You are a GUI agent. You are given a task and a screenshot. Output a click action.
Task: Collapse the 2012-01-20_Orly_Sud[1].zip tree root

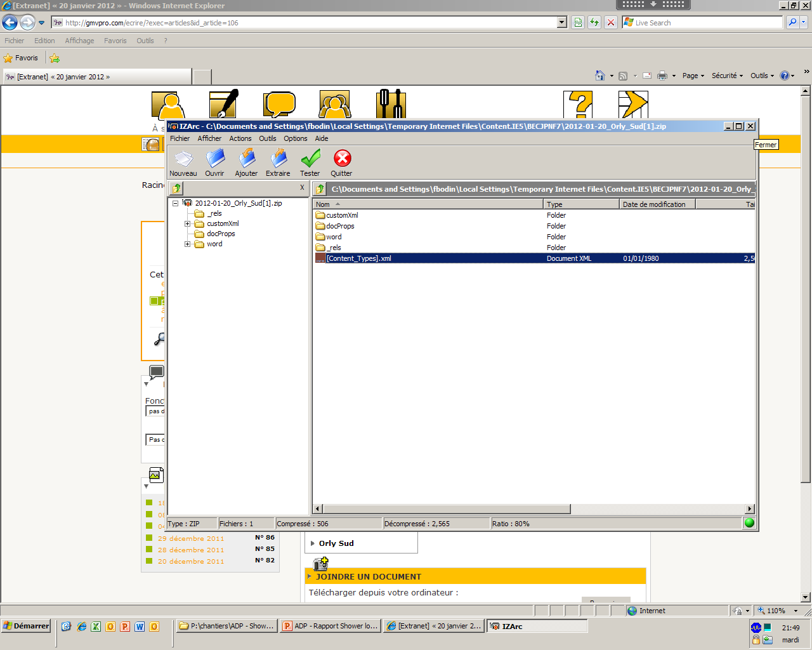pyautogui.click(x=175, y=203)
